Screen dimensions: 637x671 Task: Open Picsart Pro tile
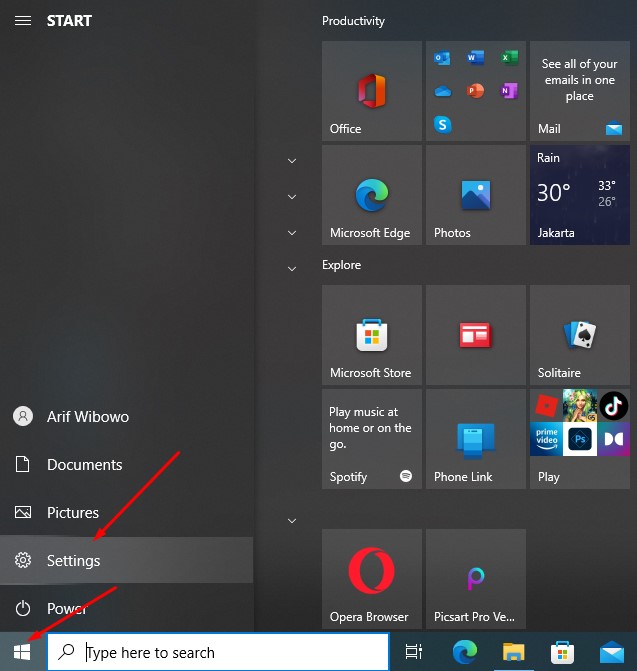(x=475, y=579)
